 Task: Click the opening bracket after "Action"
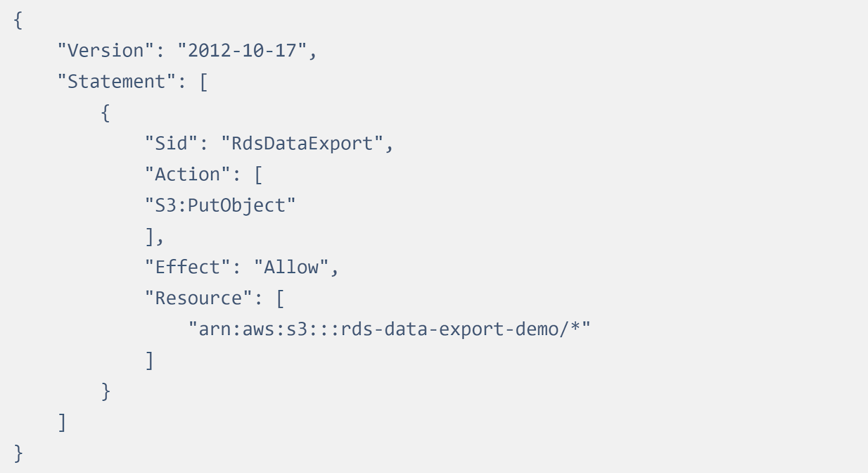[x=258, y=175]
